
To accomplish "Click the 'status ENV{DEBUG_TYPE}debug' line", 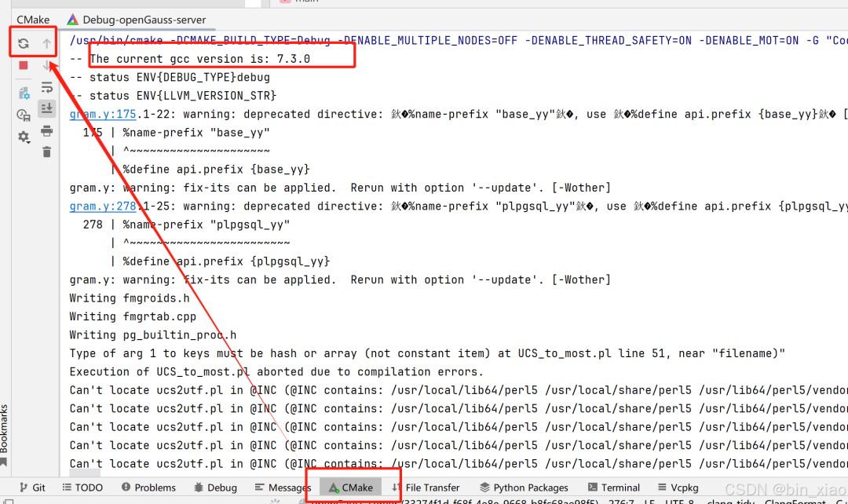I will (x=170, y=78).
